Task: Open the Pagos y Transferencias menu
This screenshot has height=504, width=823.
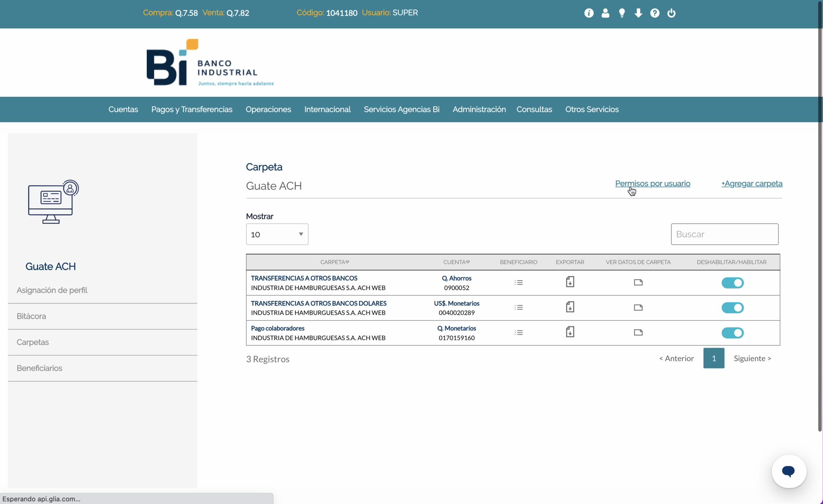Action: (192, 109)
